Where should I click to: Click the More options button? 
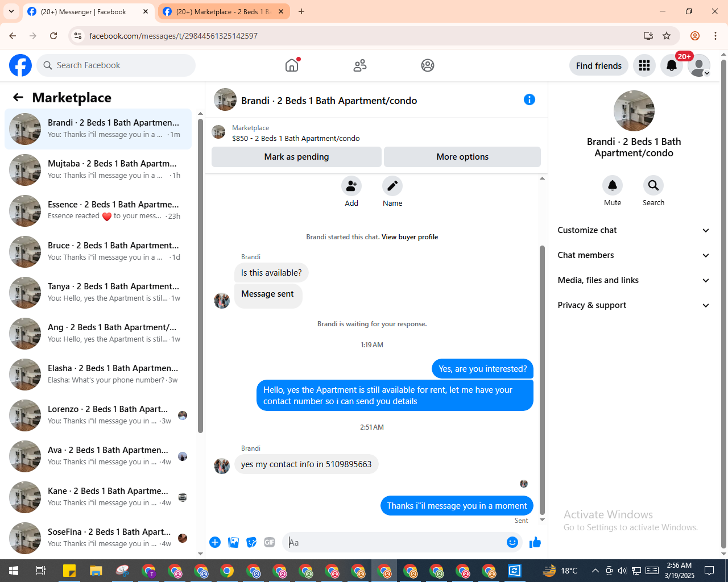pyautogui.click(x=462, y=157)
